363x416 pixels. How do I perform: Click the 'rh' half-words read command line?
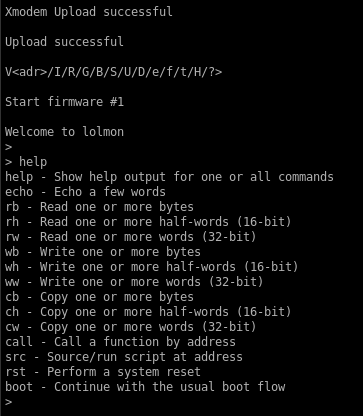pos(148,222)
